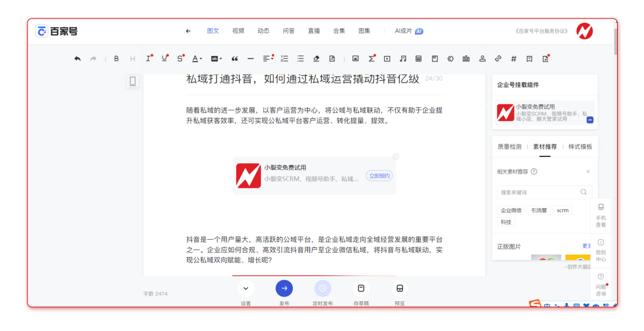The width and height of the screenshot is (644, 331).
Task: Open the 质量检测 tab
Action: (509, 147)
